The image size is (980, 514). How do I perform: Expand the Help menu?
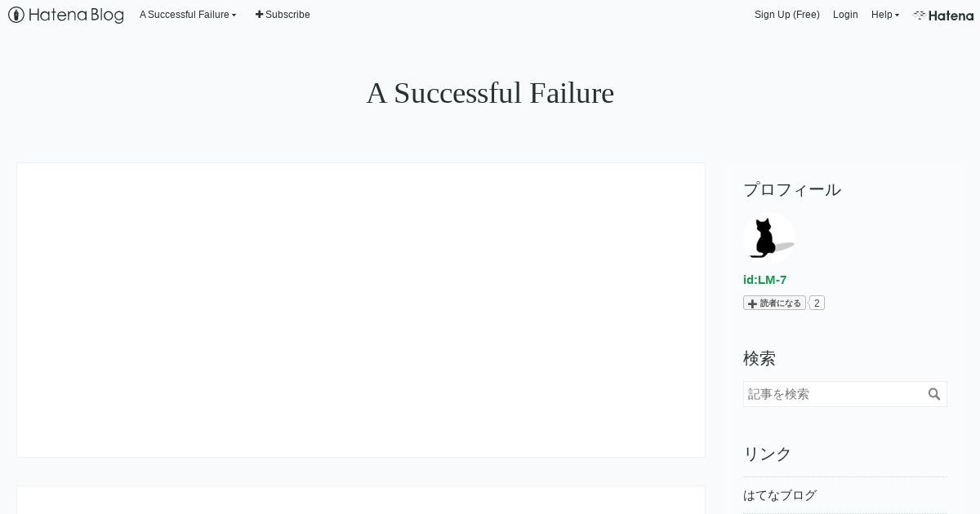coord(885,15)
